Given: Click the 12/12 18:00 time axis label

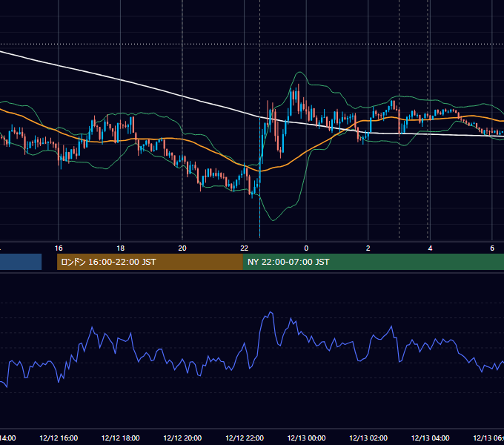Looking at the screenshot, I should pyautogui.click(x=121, y=438).
